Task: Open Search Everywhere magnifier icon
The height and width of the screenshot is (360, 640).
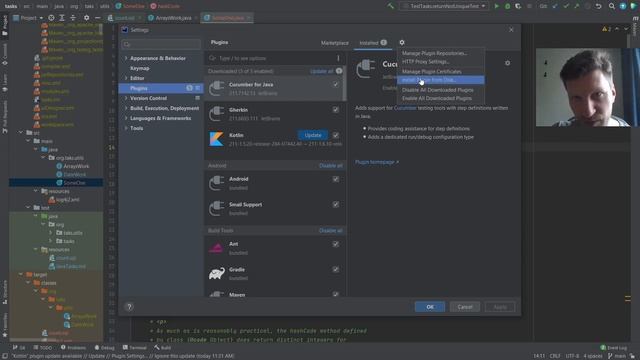Action: 611,6
